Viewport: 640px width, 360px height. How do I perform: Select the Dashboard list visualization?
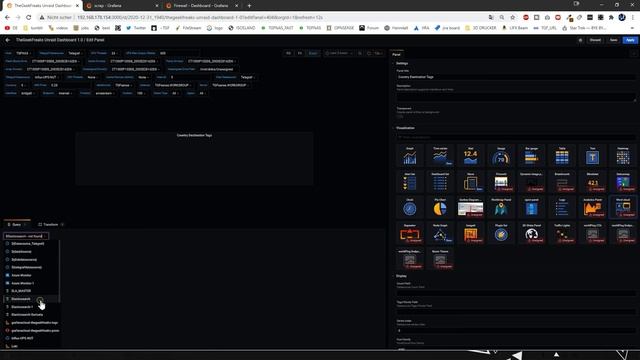[x=440, y=181]
